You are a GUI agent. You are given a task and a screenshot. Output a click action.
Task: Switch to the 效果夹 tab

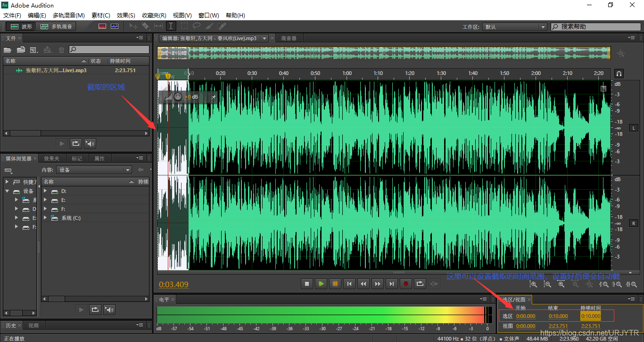52,158
